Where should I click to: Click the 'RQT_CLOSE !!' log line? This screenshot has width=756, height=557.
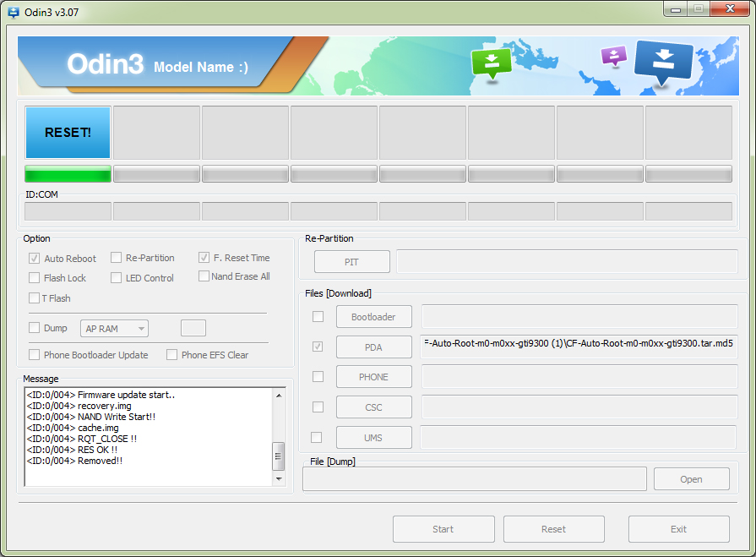pos(82,439)
